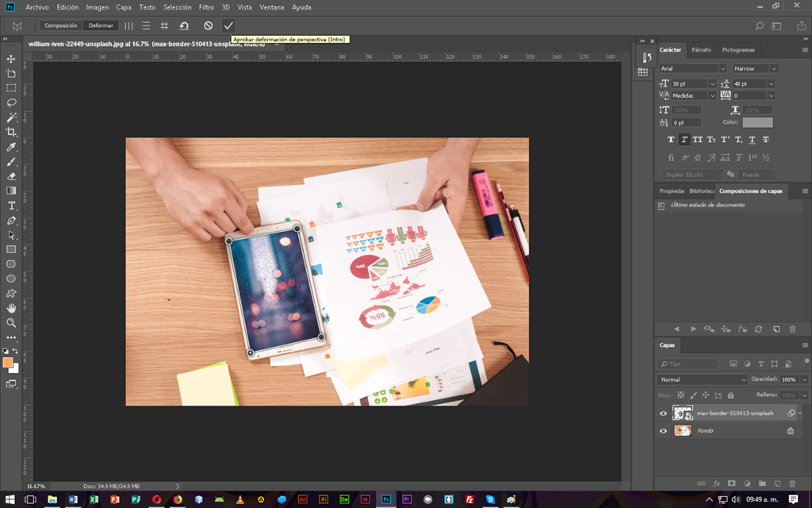Open the Narrow font style dropdown
This screenshot has width=812, height=508.
pos(774,68)
